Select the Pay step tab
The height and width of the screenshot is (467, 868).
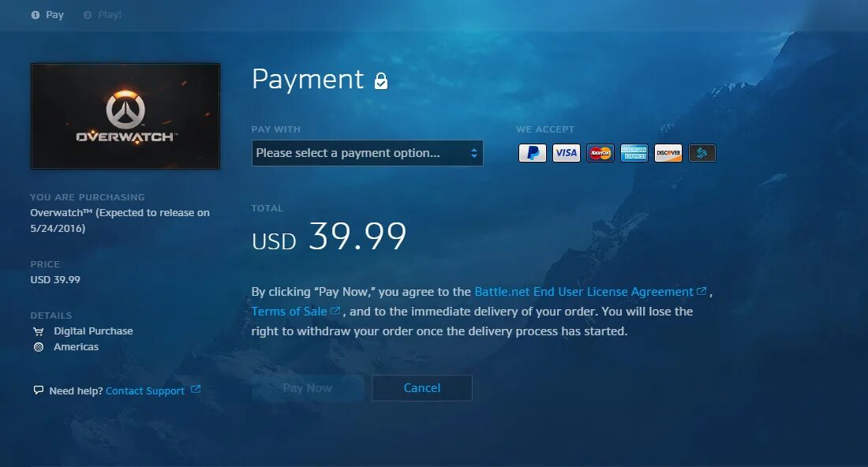[47, 15]
